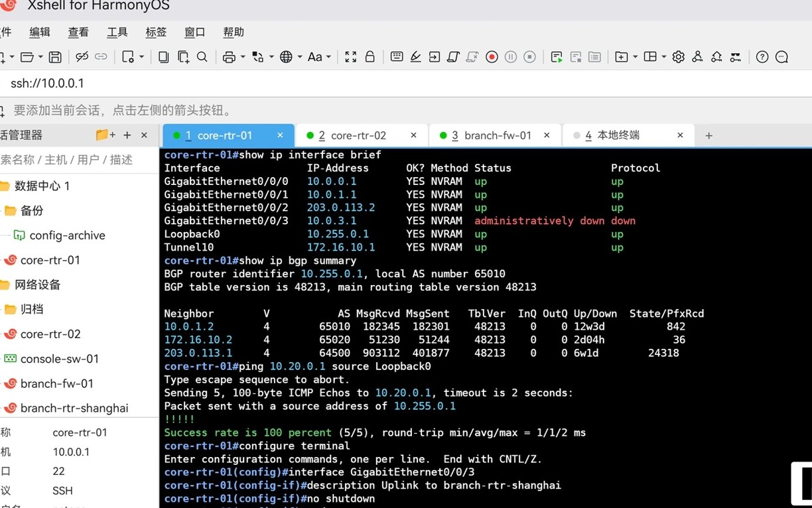The image size is (812, 508).
Task: Click the run-script icon with green arrow
Action: click(557, 57)
